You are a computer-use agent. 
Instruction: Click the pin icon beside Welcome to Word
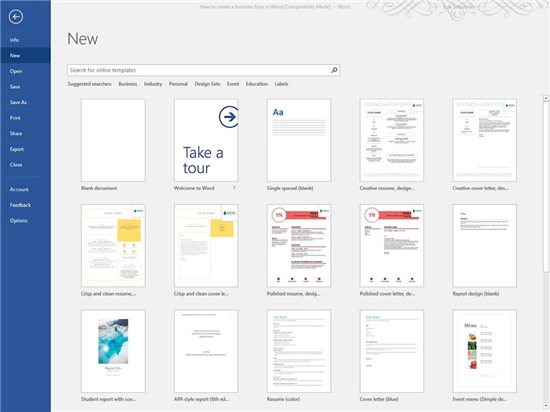coord(234,188)
